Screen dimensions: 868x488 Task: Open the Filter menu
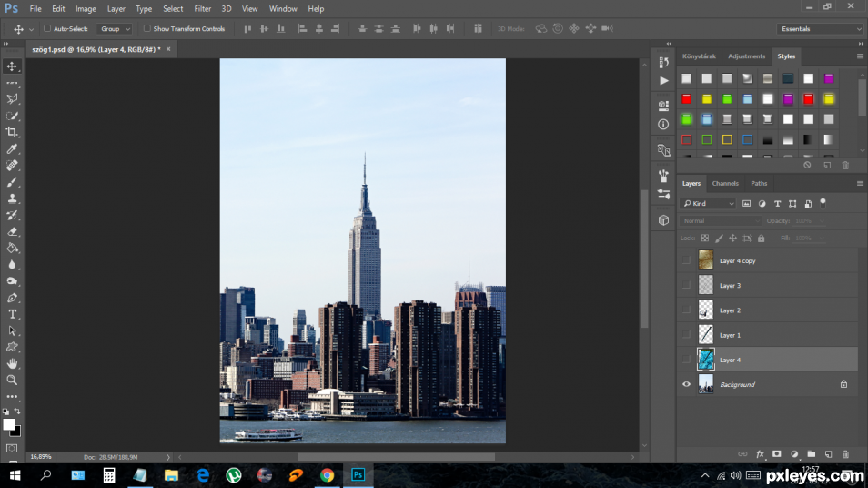click(203, 9)
